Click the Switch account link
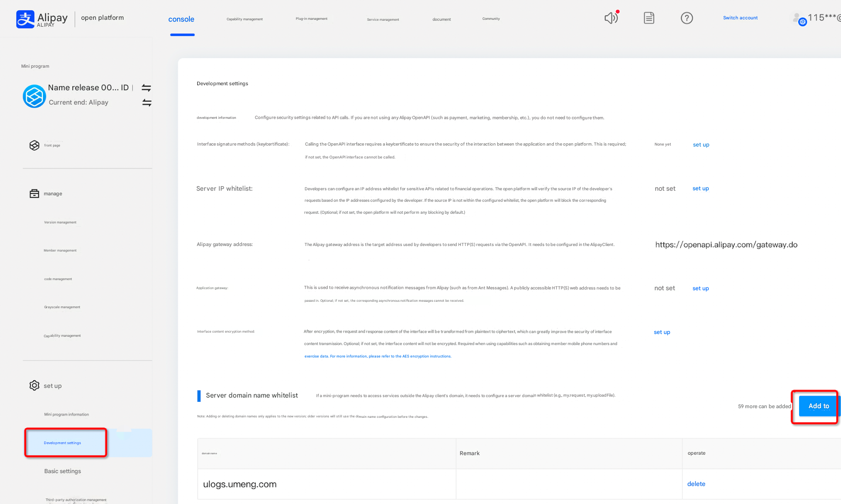This screenshot has width=841, height=504. click(x=740, y=18)
